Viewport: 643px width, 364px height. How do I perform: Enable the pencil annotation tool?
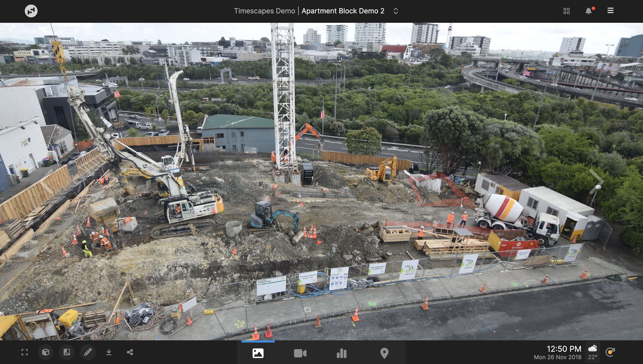(x=88, y=352)
